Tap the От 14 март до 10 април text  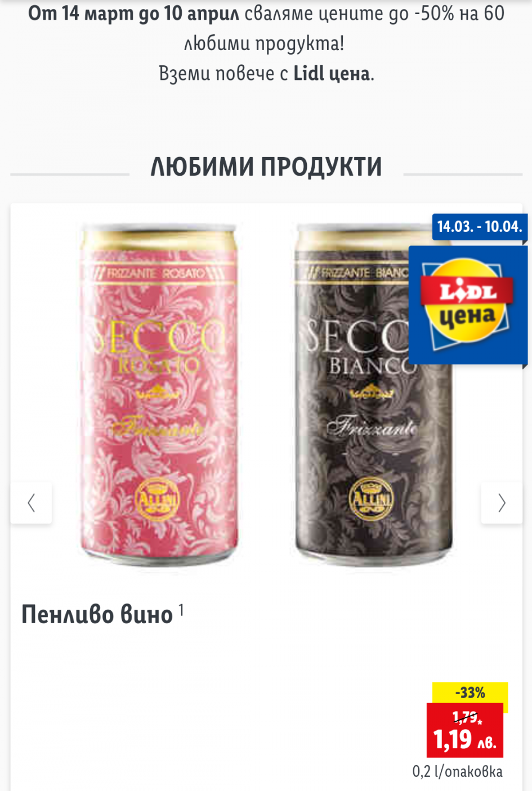click(134, 13)
